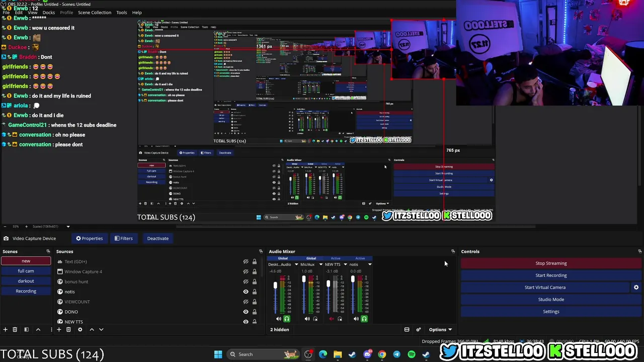Open the Mic/Aux channel dropdown
This screenshot has width=644, height=362.
[x=320, y=264]
